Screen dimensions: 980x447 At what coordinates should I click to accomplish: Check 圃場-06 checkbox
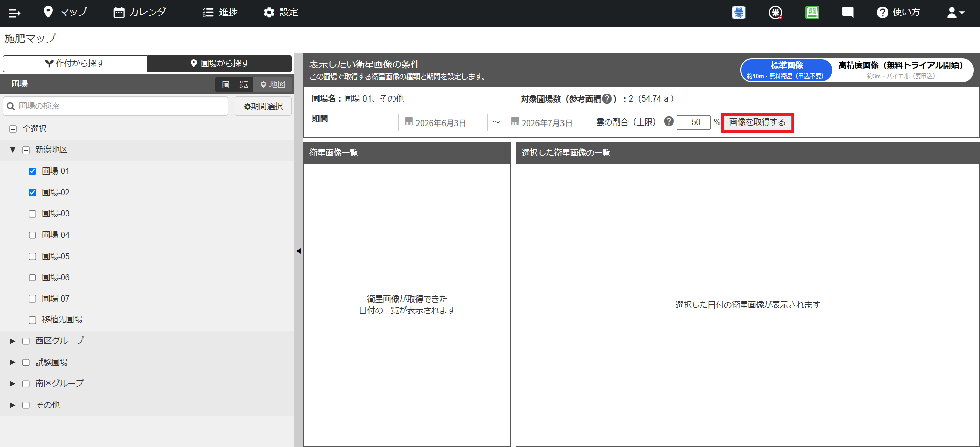(x=32, y=278)
